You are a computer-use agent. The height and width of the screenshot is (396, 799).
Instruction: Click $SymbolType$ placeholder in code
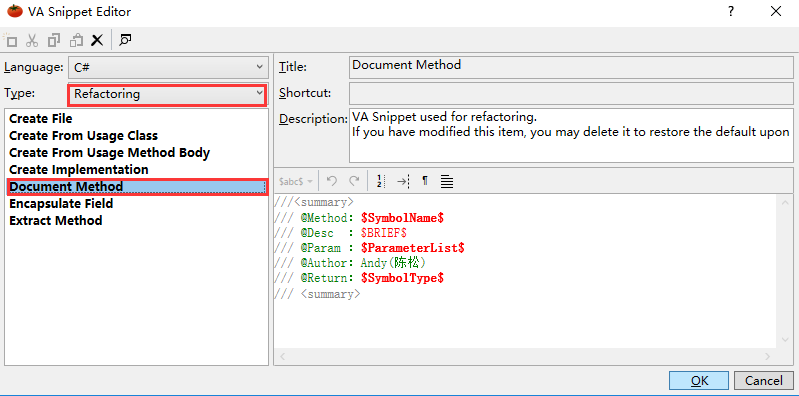pyautogui.click(x=403, y=278)
